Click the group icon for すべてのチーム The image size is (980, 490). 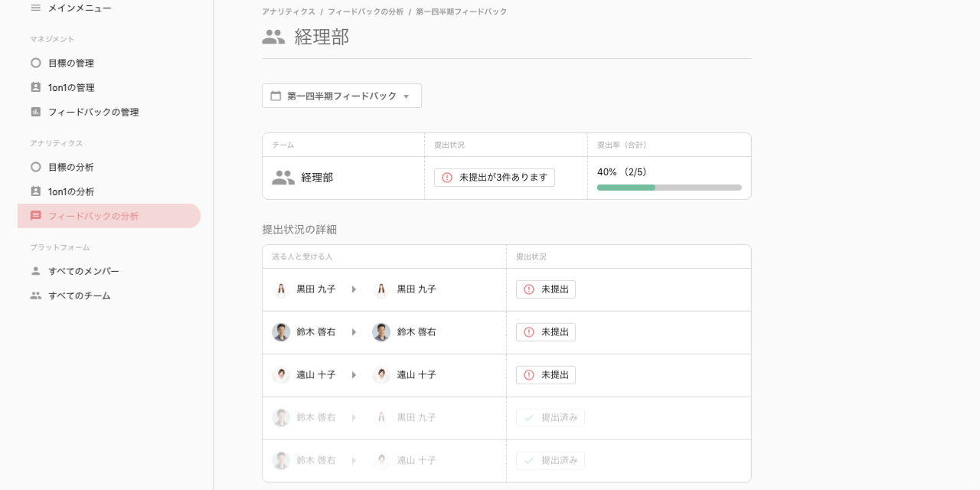coord(35,296)
